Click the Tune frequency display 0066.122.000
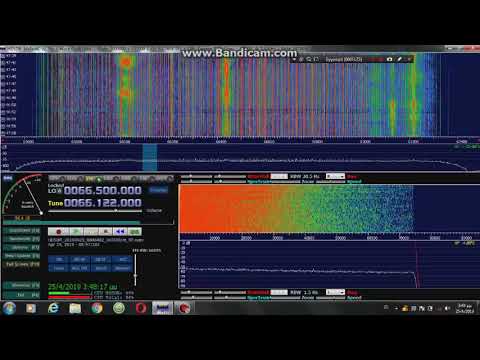 pos(103,203)
